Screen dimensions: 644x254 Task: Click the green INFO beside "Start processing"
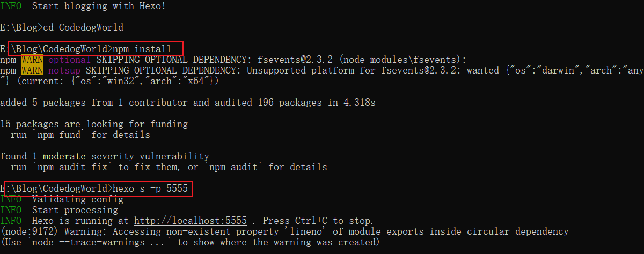point(11,210)
